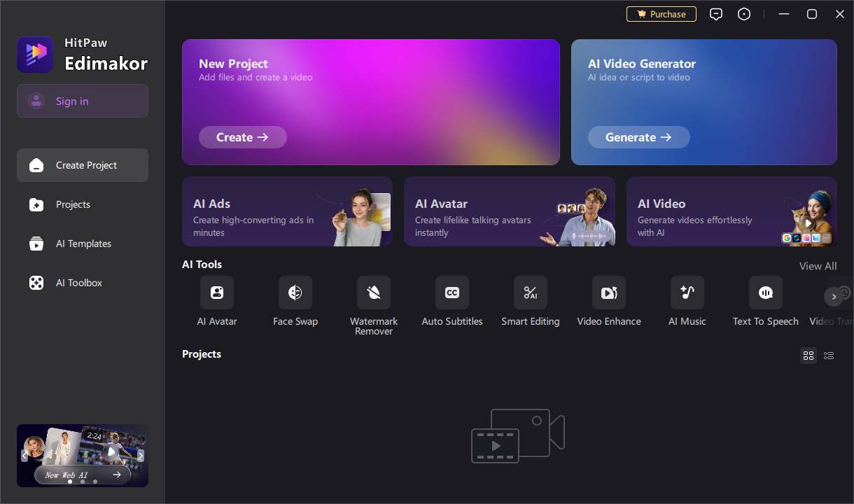Open the AI Toolbox sidebar section
Image resolution: width=854 pixels, height=504 pixels.
point(83,283)
